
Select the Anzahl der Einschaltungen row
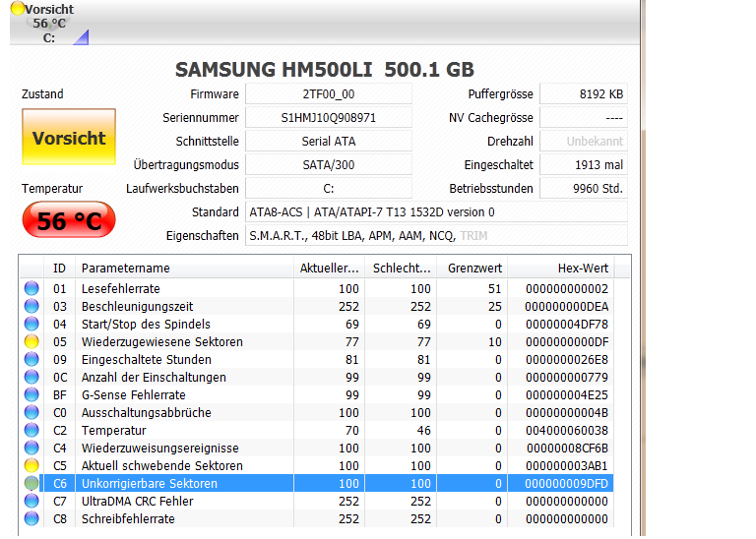[317, 377]
